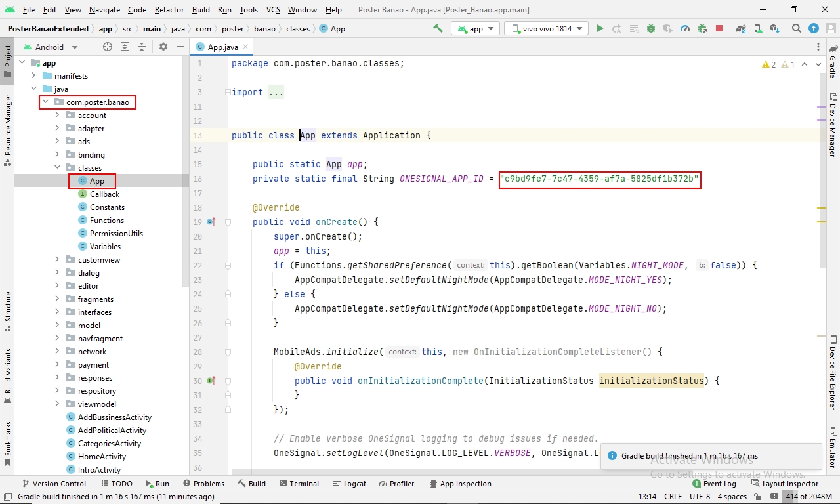
Task: Open the Profiler gauge icon in toolbar
Action: tap(685, 28)
